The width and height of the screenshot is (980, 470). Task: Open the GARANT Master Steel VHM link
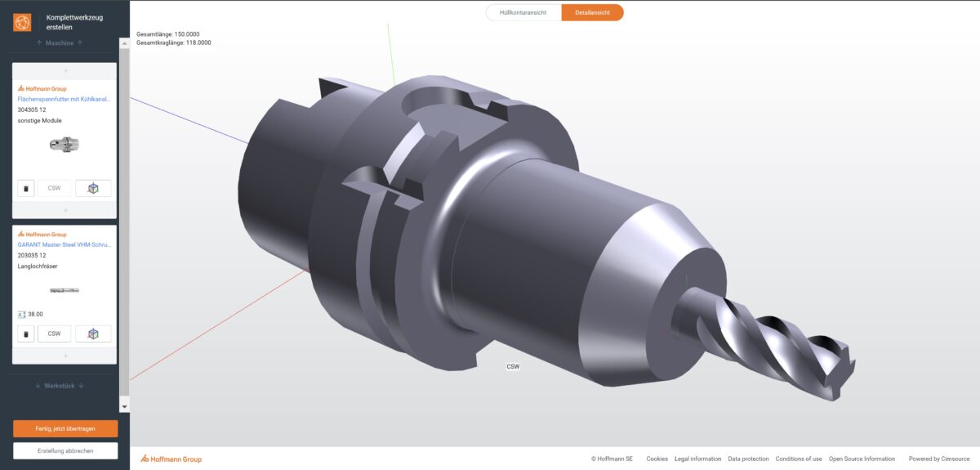click(x=64, y=244)
